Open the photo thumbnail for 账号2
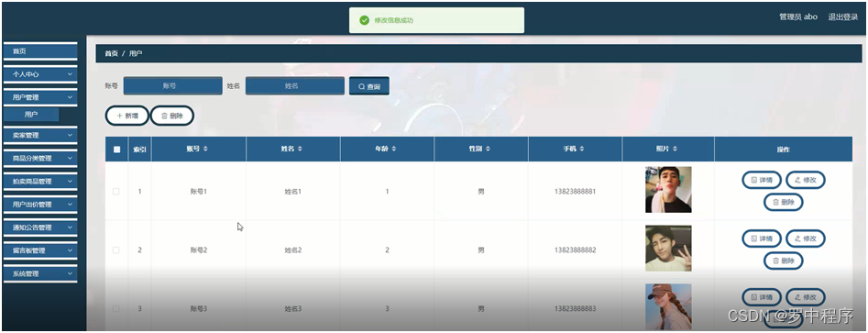 (x=668, y=249)
